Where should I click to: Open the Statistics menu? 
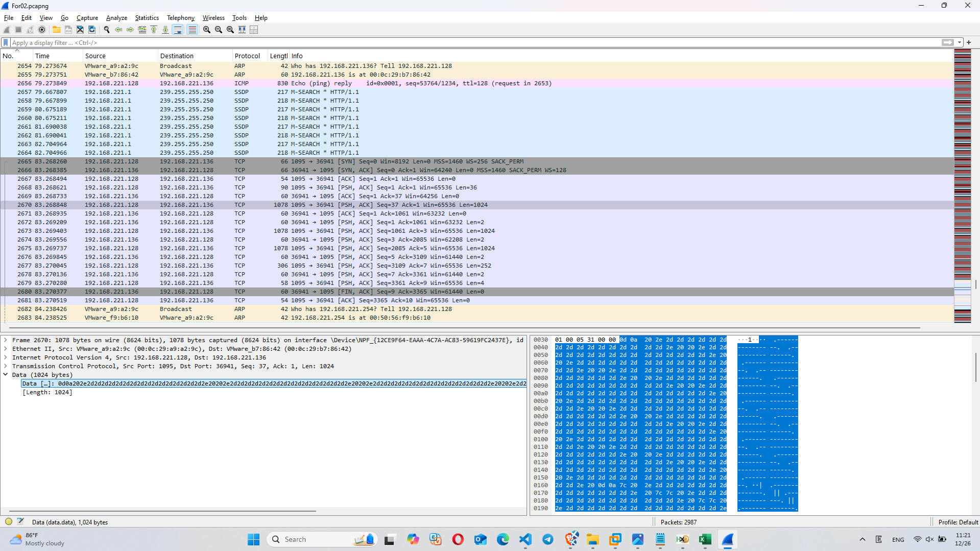pos(147,17)
